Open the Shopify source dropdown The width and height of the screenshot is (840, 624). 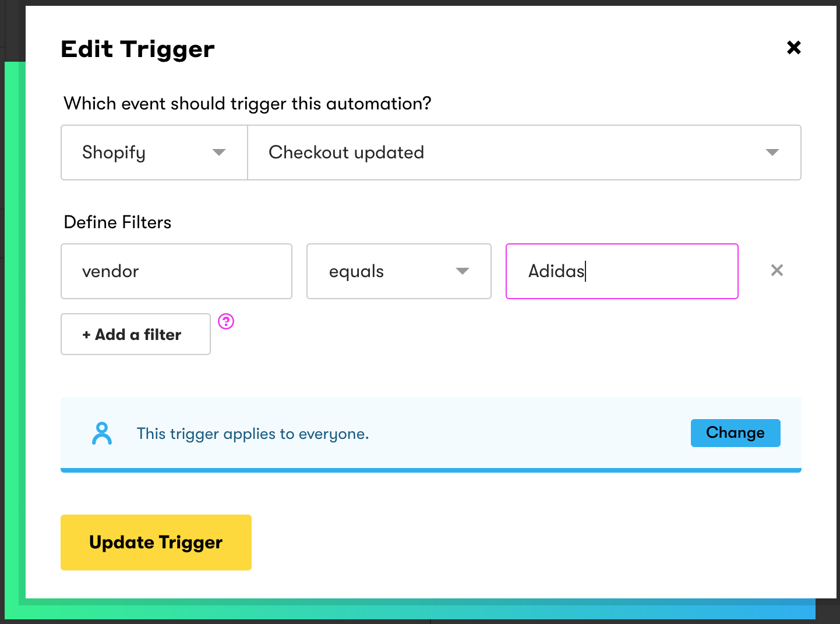click(x=154, y=153)
